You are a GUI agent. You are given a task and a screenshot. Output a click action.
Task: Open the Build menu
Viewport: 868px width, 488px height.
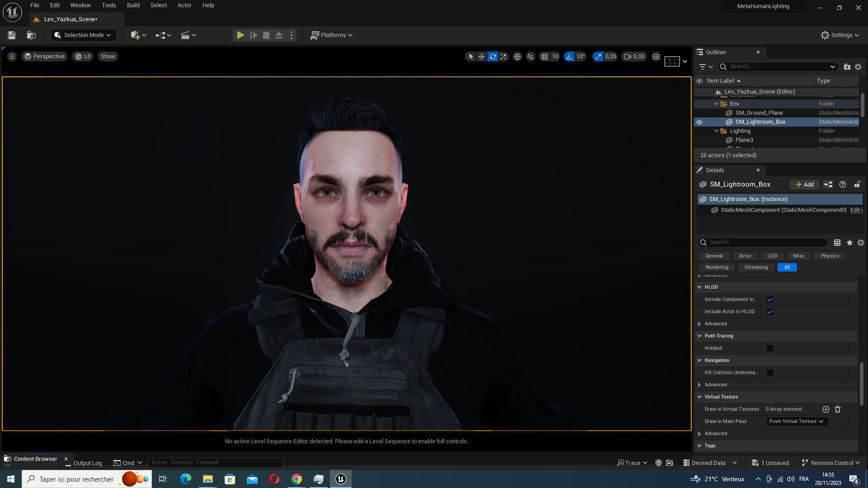click(133, 5)
